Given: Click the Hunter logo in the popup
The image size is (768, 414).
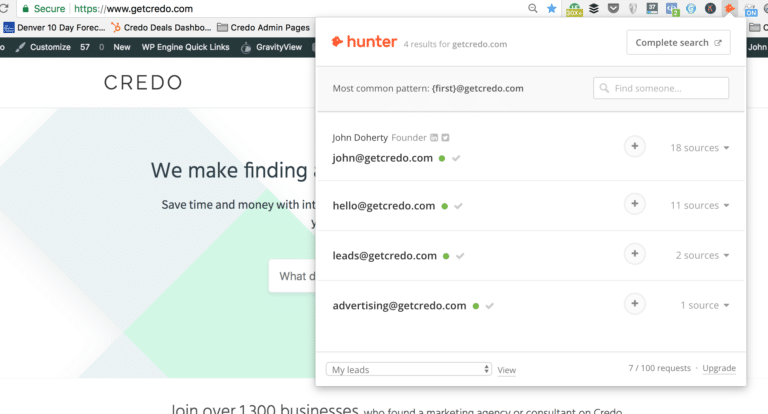Looking at the screenshot, I should 364,42.
